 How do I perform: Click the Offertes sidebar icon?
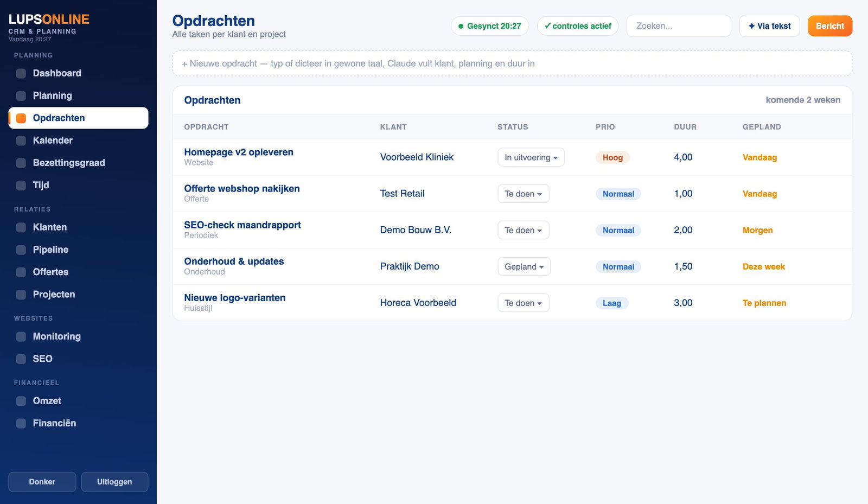21,272
